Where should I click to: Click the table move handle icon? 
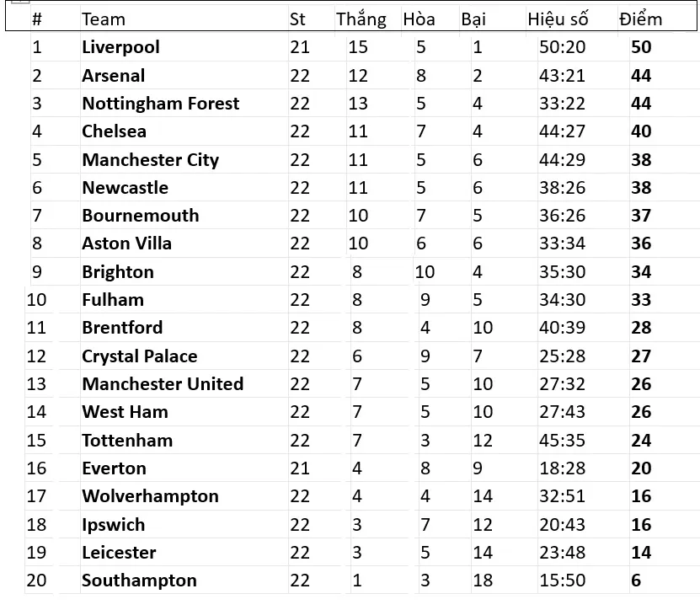(21, 3)
